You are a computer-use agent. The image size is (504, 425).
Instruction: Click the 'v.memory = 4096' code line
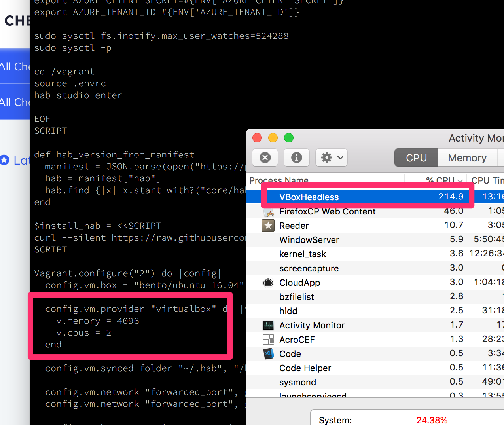pos(97,321)
